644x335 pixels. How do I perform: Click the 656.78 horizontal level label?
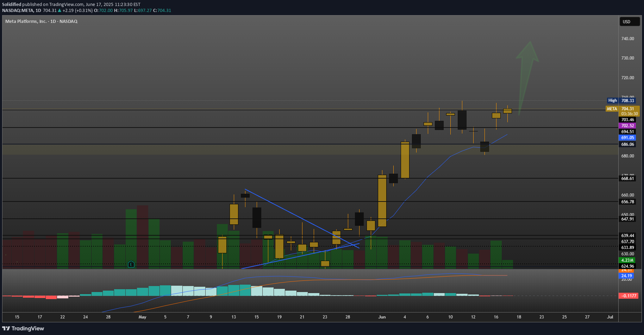click(627, 202)
